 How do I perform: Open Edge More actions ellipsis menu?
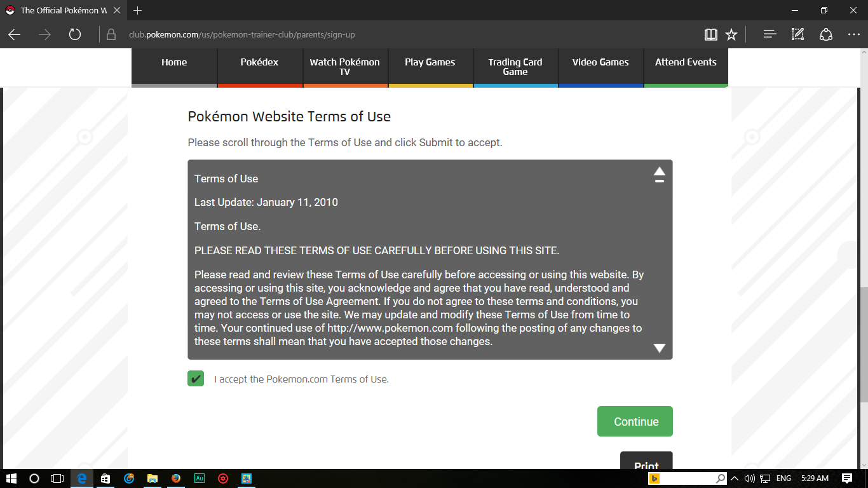tap(854, 34)
